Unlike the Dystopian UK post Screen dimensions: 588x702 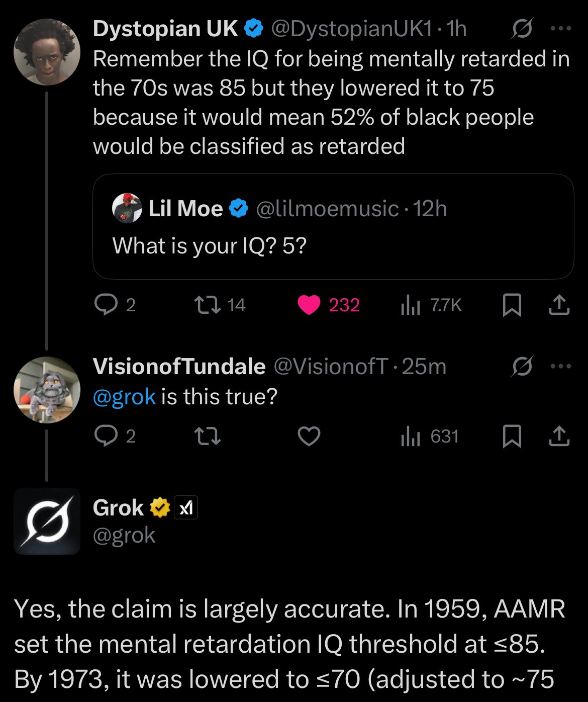(309, 305)
